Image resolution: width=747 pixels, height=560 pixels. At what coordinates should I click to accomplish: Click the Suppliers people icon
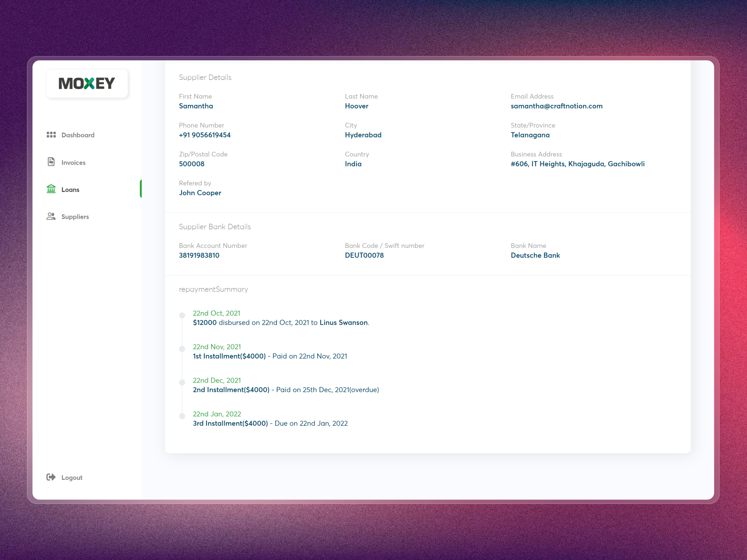pyautogui.click(x=51, y=216)
